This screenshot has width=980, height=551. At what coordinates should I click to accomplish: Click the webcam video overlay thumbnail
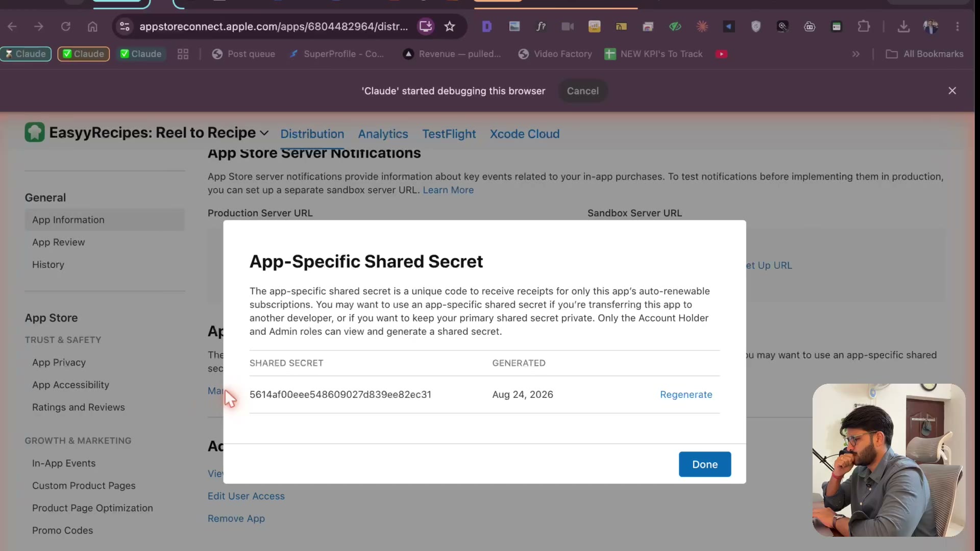point(889,460)
